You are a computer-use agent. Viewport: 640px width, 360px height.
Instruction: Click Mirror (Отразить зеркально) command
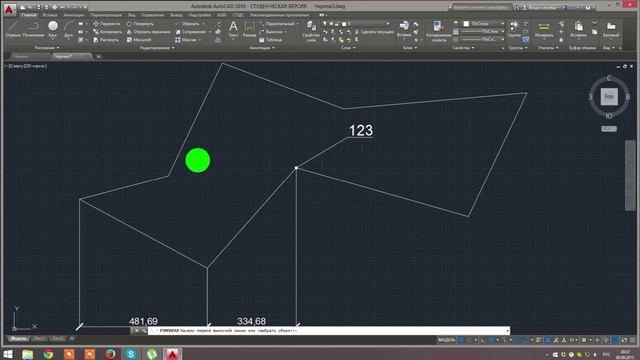149,32
